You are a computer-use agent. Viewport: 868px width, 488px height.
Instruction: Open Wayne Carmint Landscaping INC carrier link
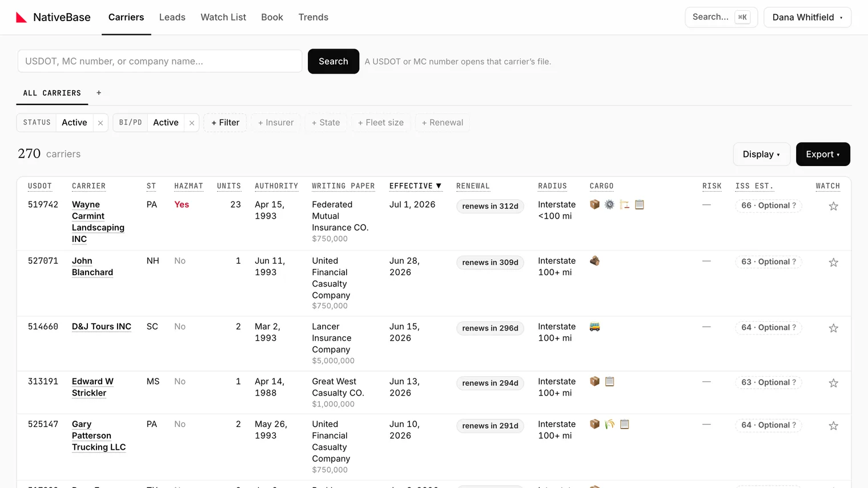coord(98,222)
